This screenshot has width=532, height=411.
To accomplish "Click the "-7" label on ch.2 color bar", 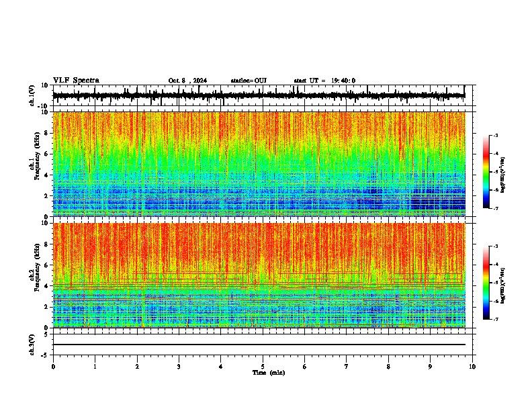I will [x=496, y=319].
